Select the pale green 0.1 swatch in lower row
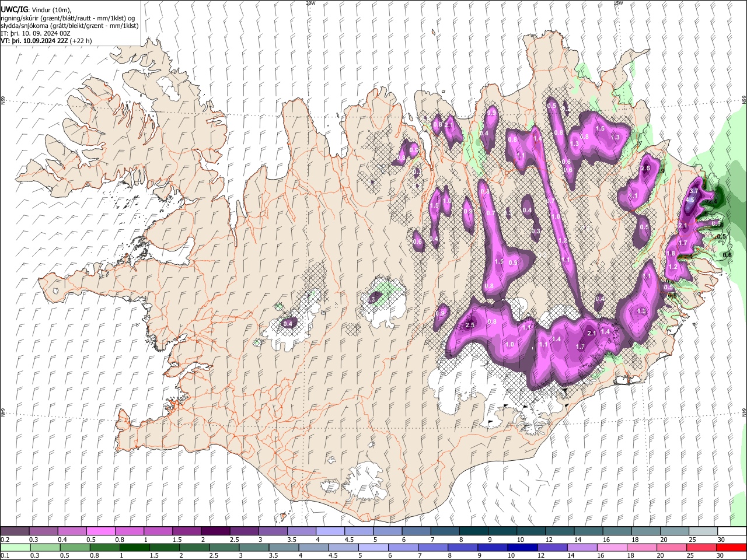The width and height of the screenshot is (747, 560). click(x=15, y=548)
